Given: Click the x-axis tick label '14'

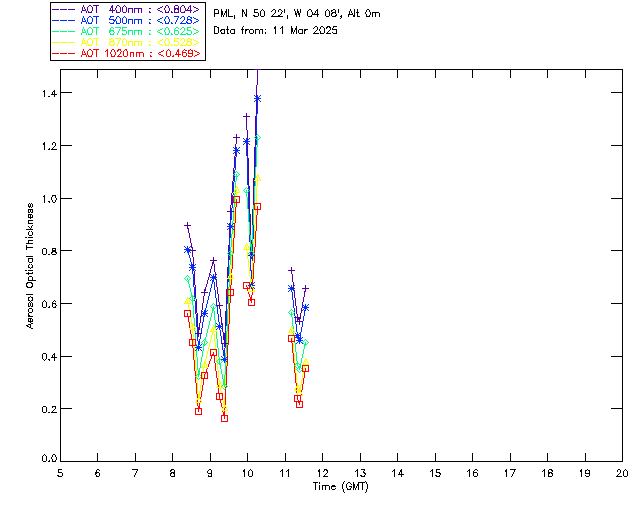Looking at the screenshot, I should [398, 474].
